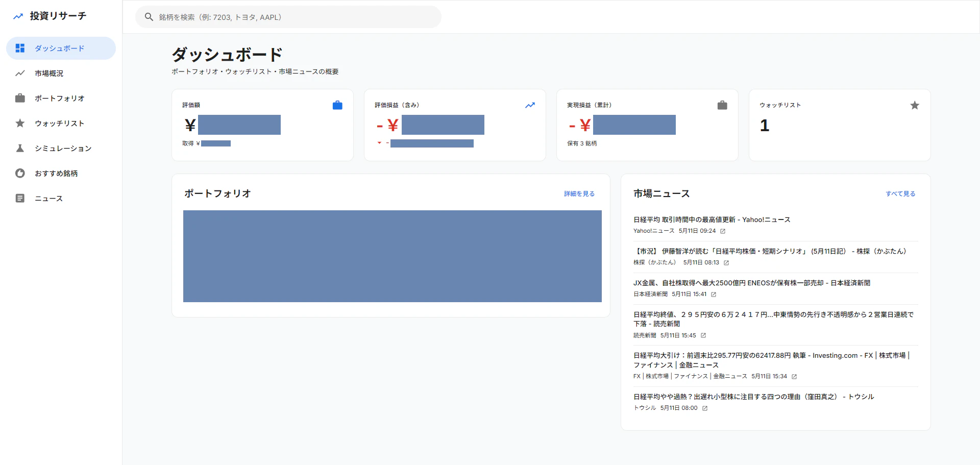Click the ウォッチリスト star icon in sidebar
Image resolution: width=980 pixels, height=465 pixels.
pos(20,123)
